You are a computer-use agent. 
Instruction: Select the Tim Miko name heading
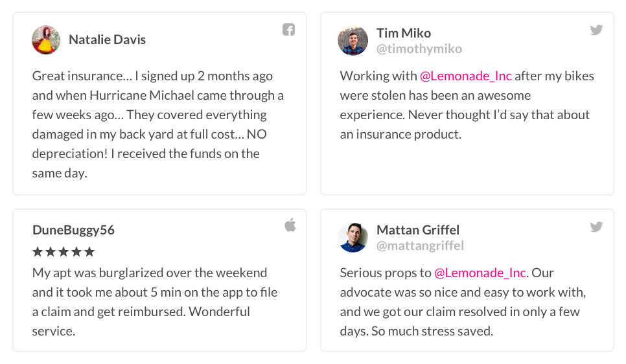coord(404,33)
